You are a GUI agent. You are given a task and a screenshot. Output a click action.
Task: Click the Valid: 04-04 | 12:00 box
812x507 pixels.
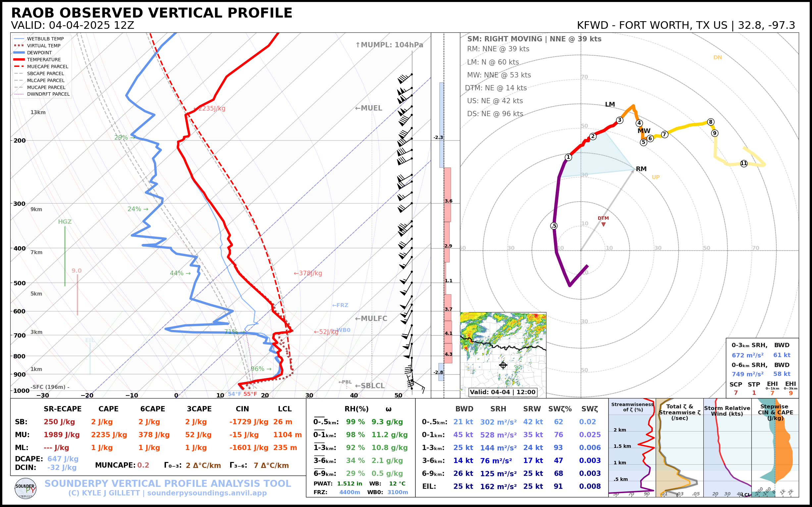pos(502,392)
